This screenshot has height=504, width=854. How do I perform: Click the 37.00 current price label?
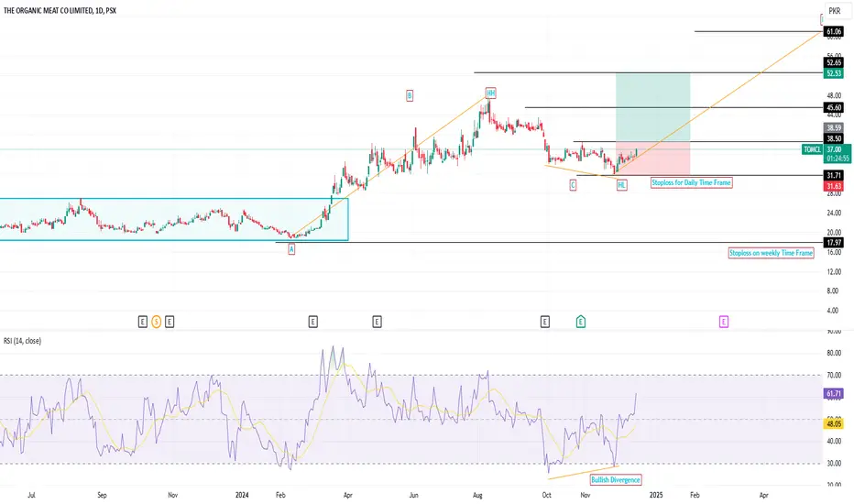tap(834, 149)
